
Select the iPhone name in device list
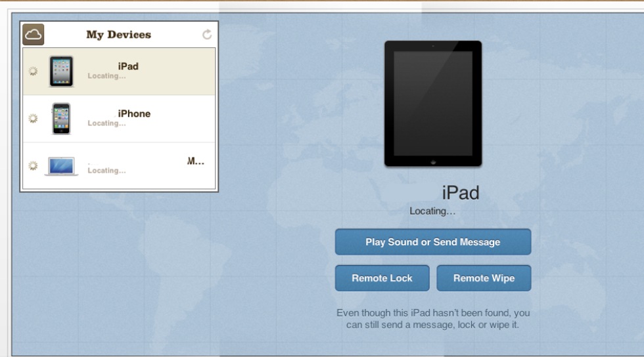tap(134, 114)
